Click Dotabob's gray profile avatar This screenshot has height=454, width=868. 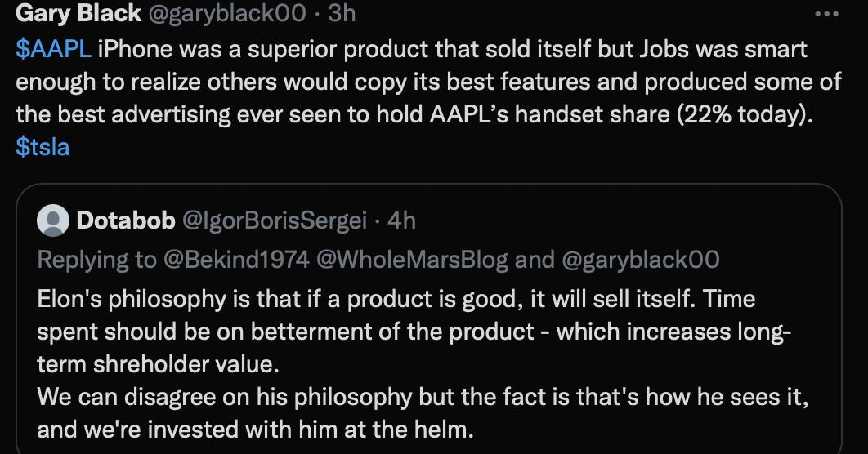coord(54,220)
